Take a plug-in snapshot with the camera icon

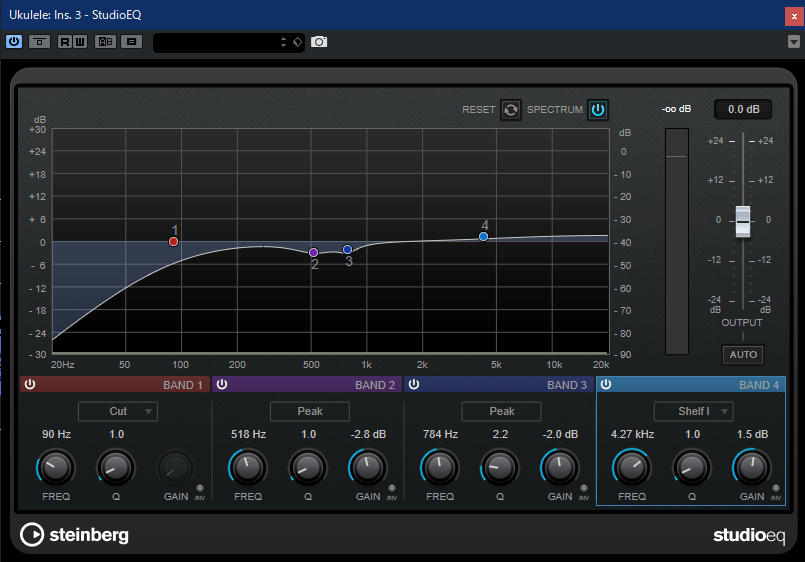click(x=319, y=42)
